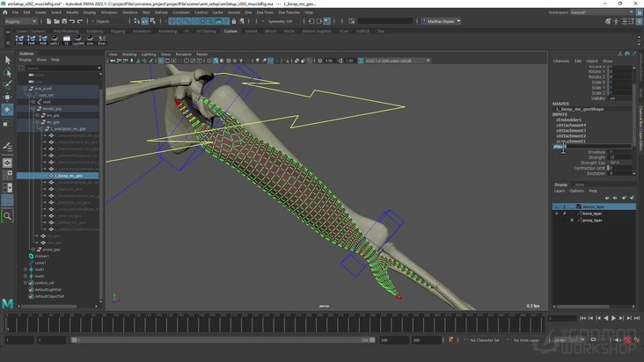The height and width of the screenshot is (362, 644).
Task: Switch to the Rigging shelf tab
Action: click(x=118, y=31)
